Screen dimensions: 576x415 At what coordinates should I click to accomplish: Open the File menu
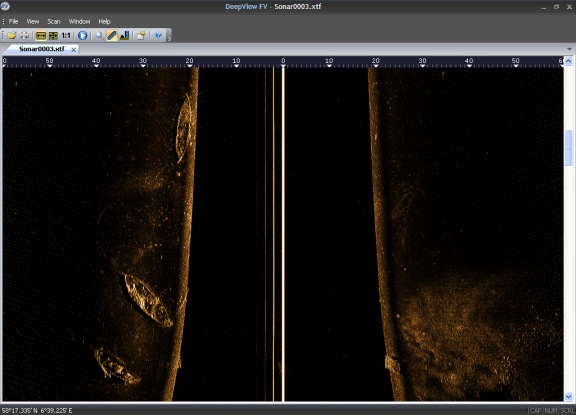tap(13, 21)
